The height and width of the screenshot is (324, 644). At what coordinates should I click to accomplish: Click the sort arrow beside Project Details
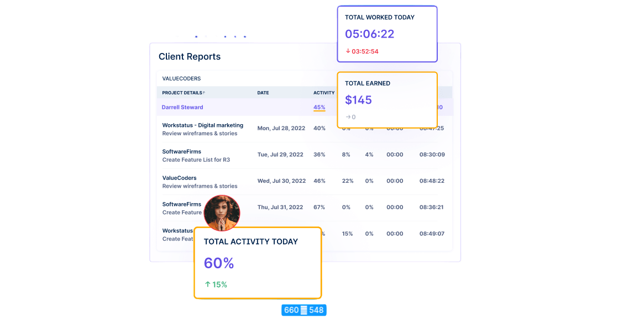(x=204, y=93)
